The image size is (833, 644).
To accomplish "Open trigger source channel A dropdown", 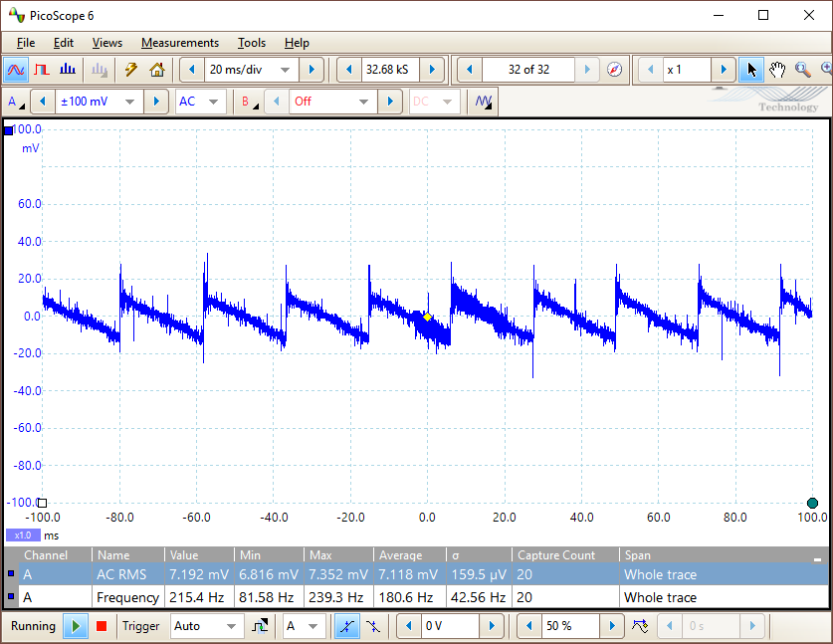I will (303, 626).
